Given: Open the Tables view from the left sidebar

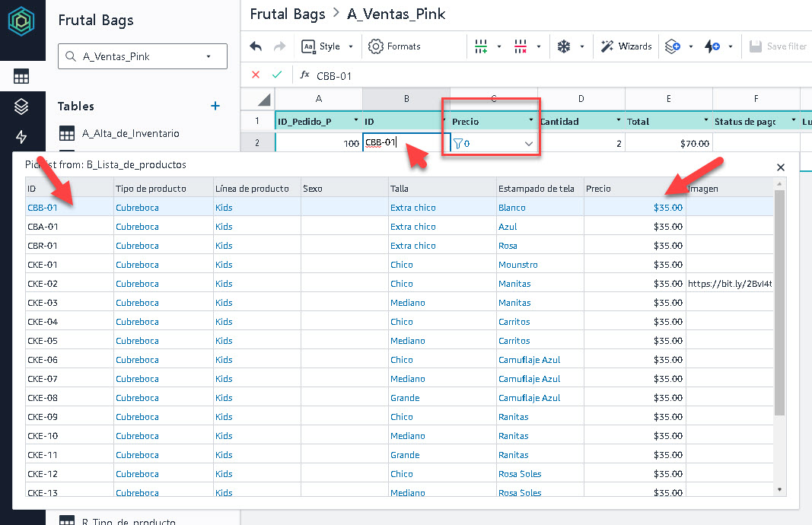Looking at the screenshot, I should click(21, 76).
